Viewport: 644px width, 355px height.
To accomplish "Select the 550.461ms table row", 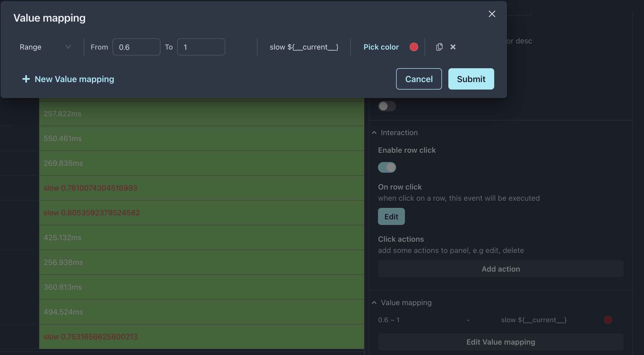I will (x=202, y=138).
